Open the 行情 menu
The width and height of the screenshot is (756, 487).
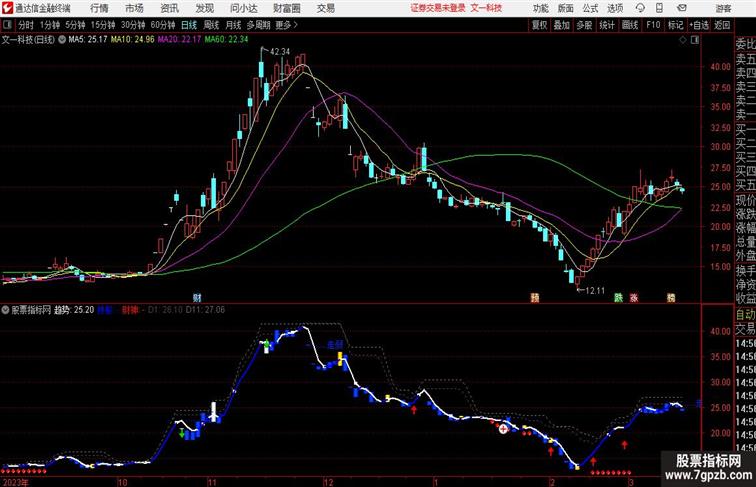tap(99, 8)
